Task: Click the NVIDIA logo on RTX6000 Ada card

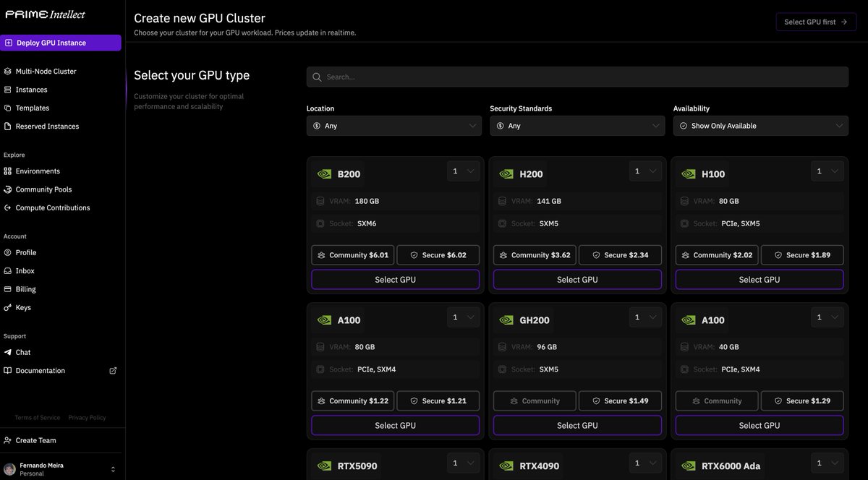Action: point(689,466)
